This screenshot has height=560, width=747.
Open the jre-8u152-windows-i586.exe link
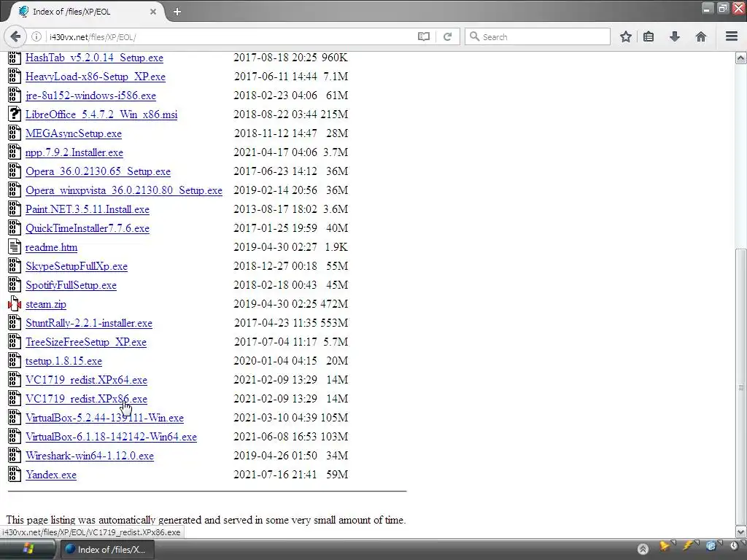point(90,96)
